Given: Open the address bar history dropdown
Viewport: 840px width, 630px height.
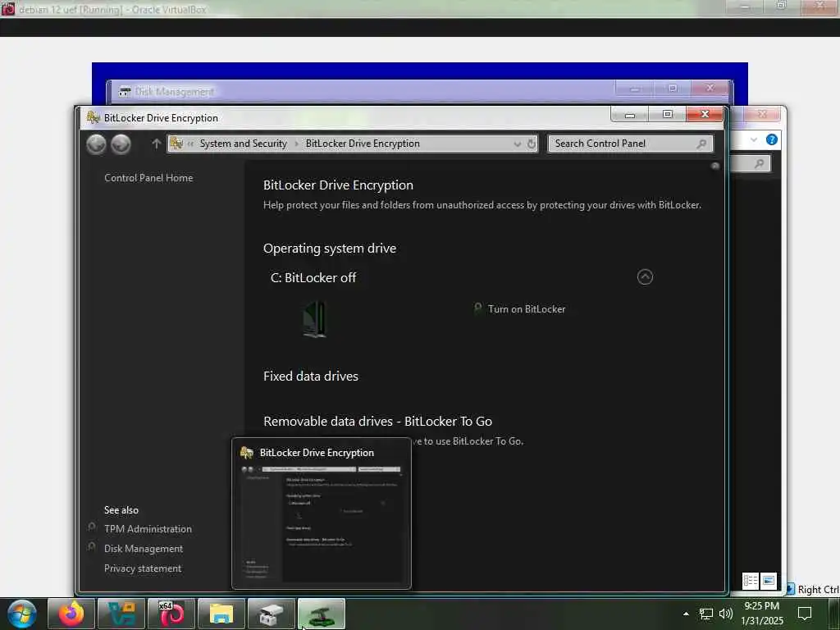Looking at the screenshot, I should [517, 144].
